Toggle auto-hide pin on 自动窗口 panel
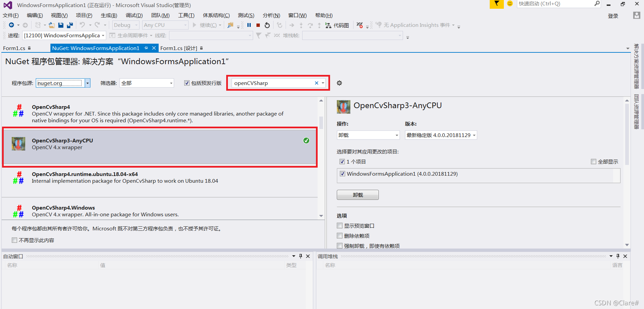This screenshot has height=309, width=644. point(300,256)
